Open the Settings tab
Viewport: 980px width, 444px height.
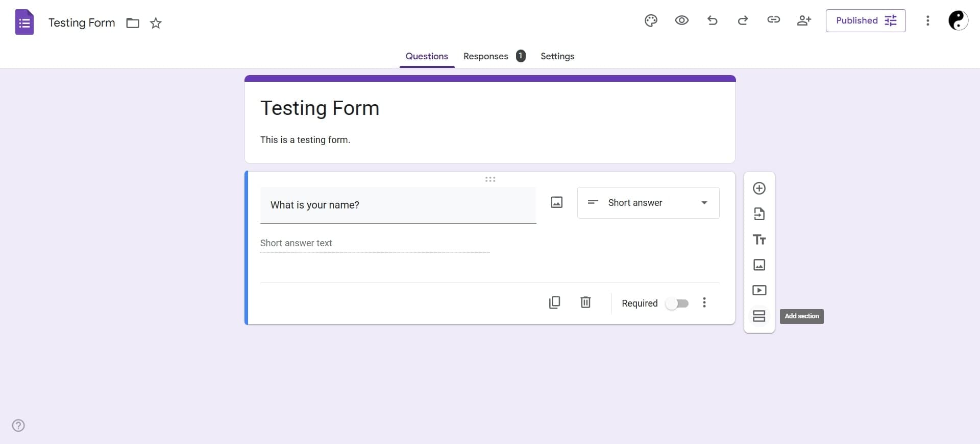[557, 56]
